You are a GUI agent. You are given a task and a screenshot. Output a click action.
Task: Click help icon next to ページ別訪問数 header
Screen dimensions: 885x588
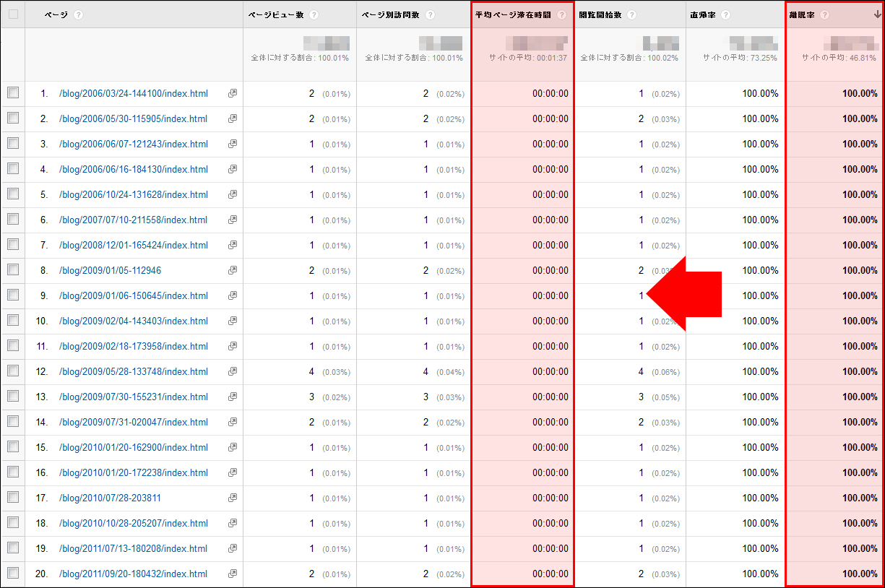coord(431,15)
